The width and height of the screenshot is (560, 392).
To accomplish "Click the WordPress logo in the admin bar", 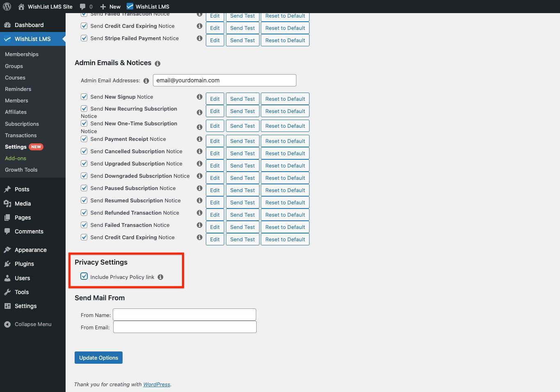I will [x=6, y=6].
